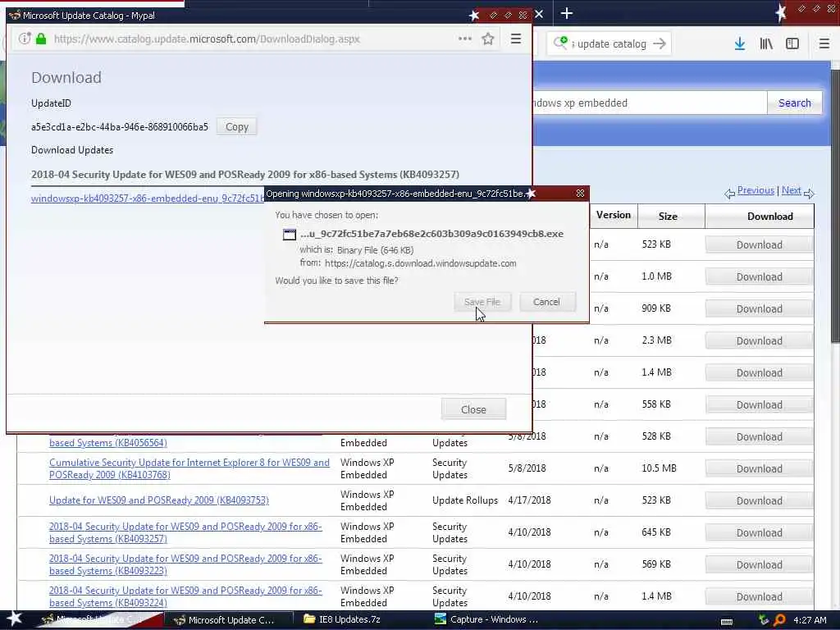
Task: Open the Downloads arrow in main toolbar
Action: pyautogui.click(x=740, y=43)
